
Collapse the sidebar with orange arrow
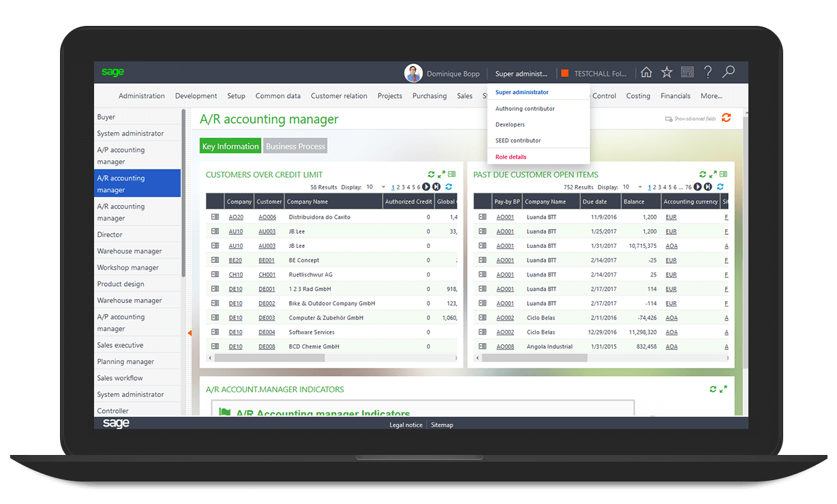pyautogui.click(x=189, y=333)
